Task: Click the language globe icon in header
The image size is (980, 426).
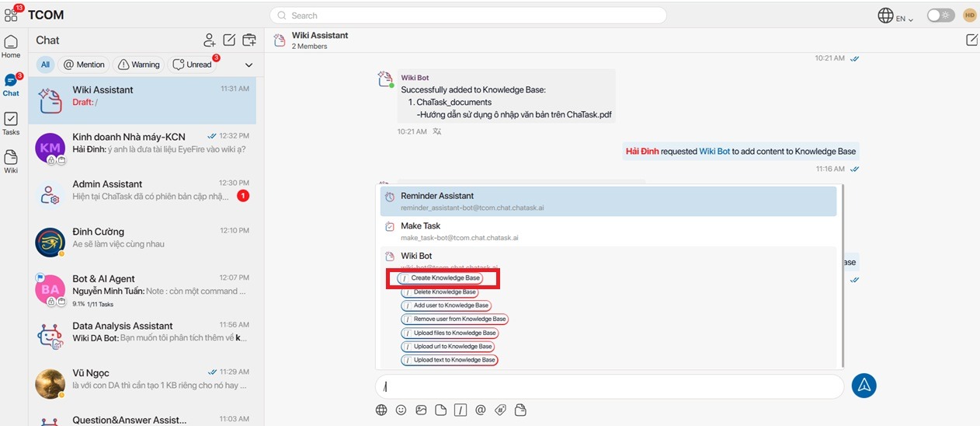Action: pyautogui.click(x=885, y=16)
